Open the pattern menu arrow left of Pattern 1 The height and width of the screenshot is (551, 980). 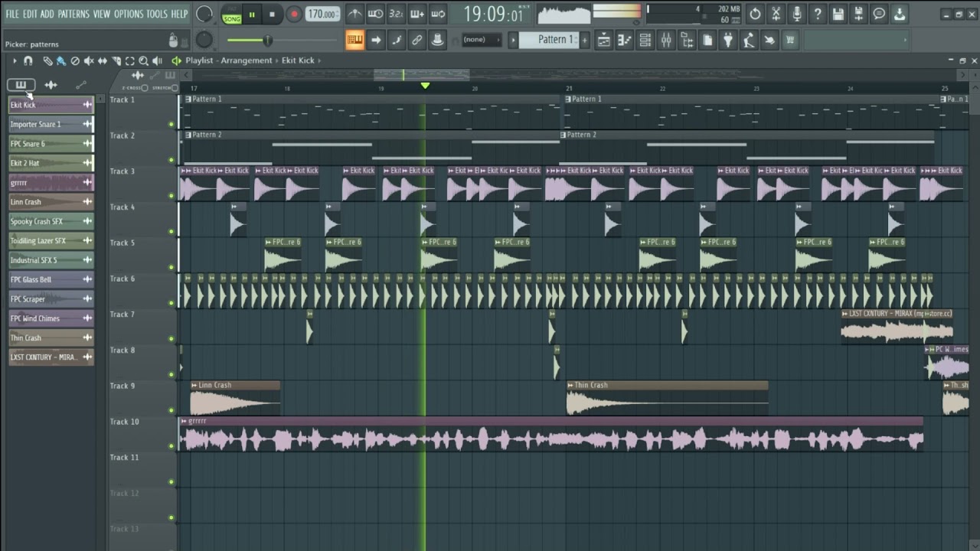513,40
